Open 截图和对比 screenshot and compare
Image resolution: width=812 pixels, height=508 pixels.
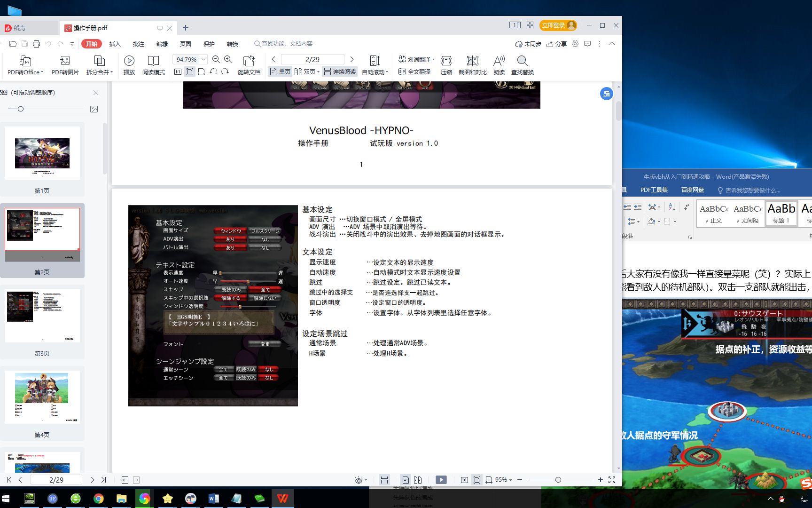point(473,65)
